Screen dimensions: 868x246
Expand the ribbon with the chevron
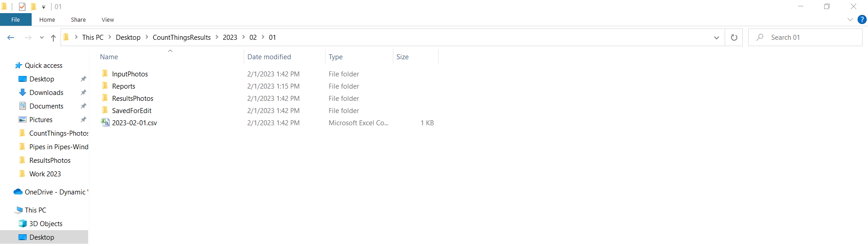click(850, 19)
